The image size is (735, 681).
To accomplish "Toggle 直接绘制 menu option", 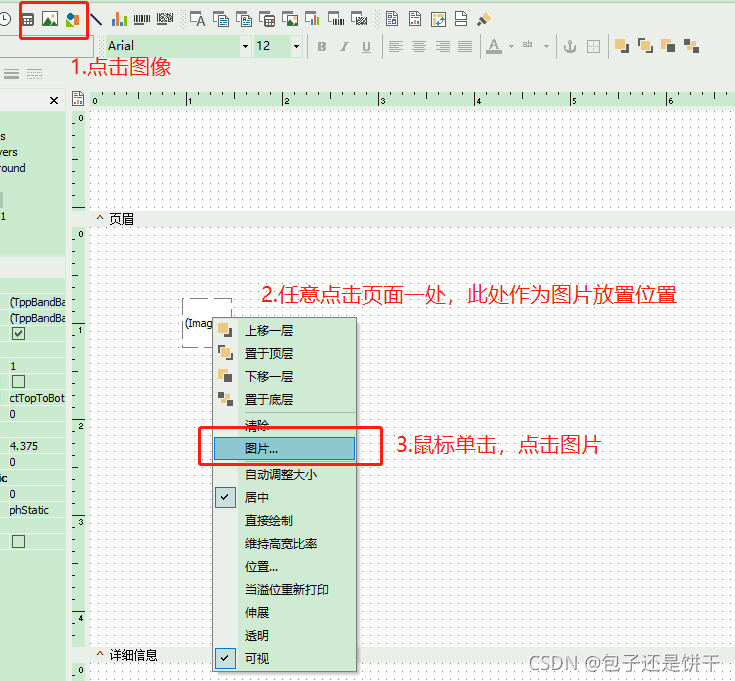I will [285, 520].
